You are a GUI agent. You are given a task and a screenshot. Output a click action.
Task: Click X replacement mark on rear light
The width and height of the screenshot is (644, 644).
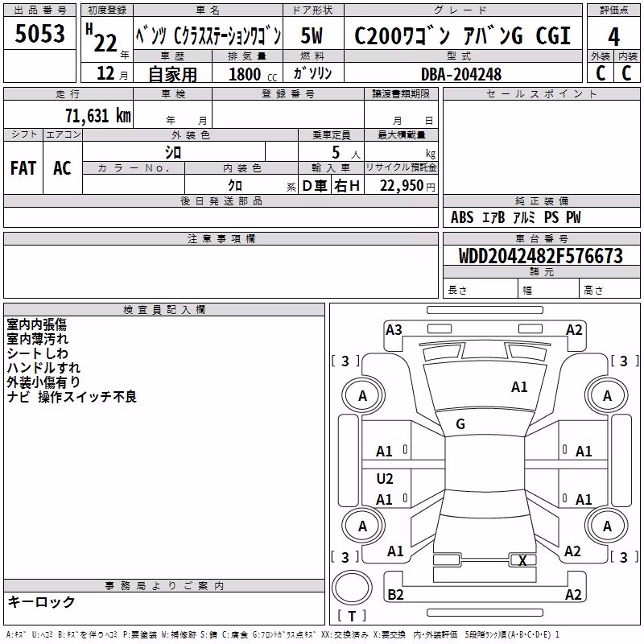(522, 560)
